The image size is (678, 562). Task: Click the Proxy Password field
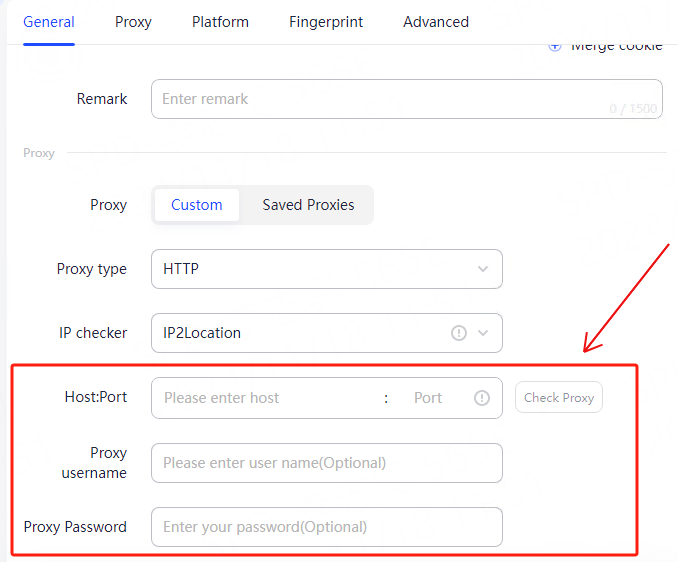[x=326, y=527]
